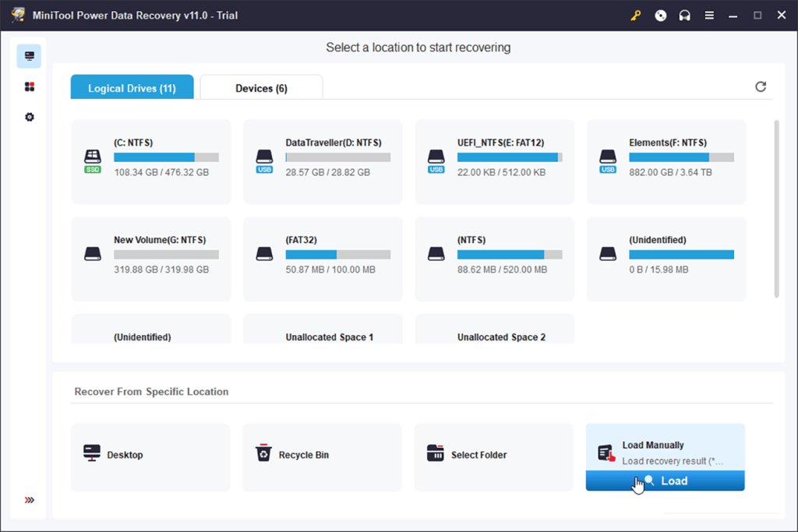The width and height of the screenshot is (798, 532).
Task: Click usage bar of FAT32 partition
Action: pyautogui.click(x=338, y=254)
